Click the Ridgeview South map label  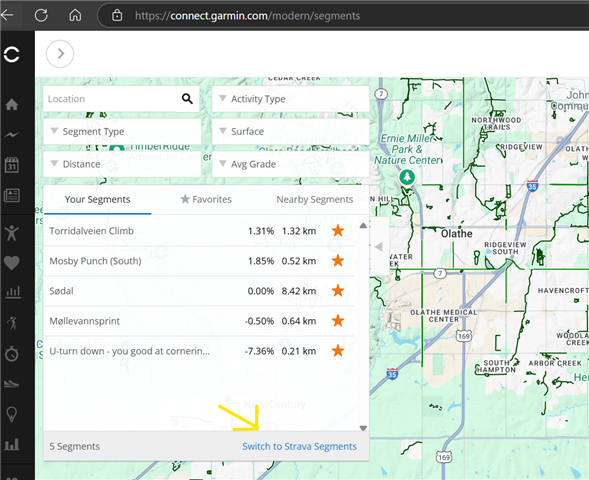click(x=505, y=248)
